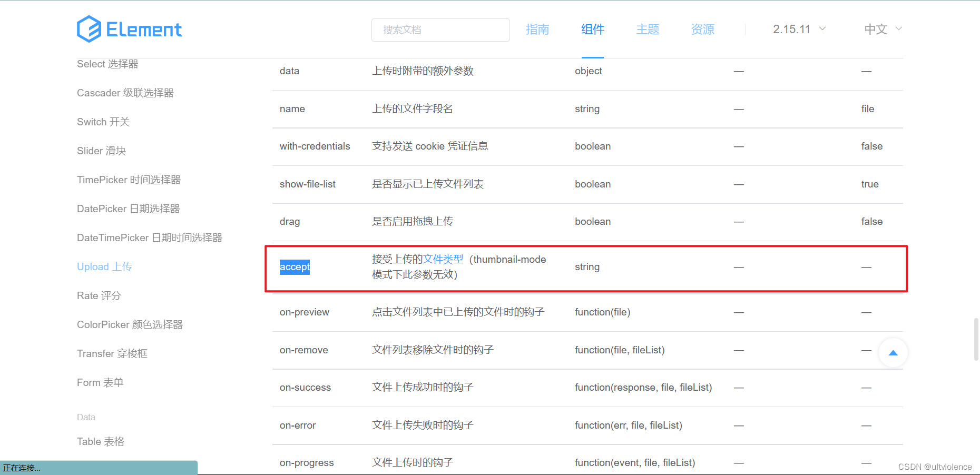The image size is (980, 475).
Task: Open DateTimePicker 日期时间选择器 page
Action: 150,237
